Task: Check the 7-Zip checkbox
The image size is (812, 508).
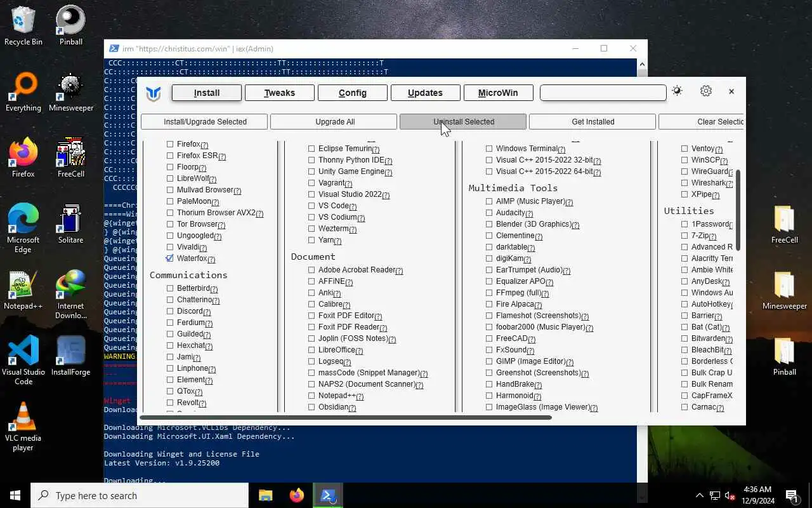Action: pos(684,236)
